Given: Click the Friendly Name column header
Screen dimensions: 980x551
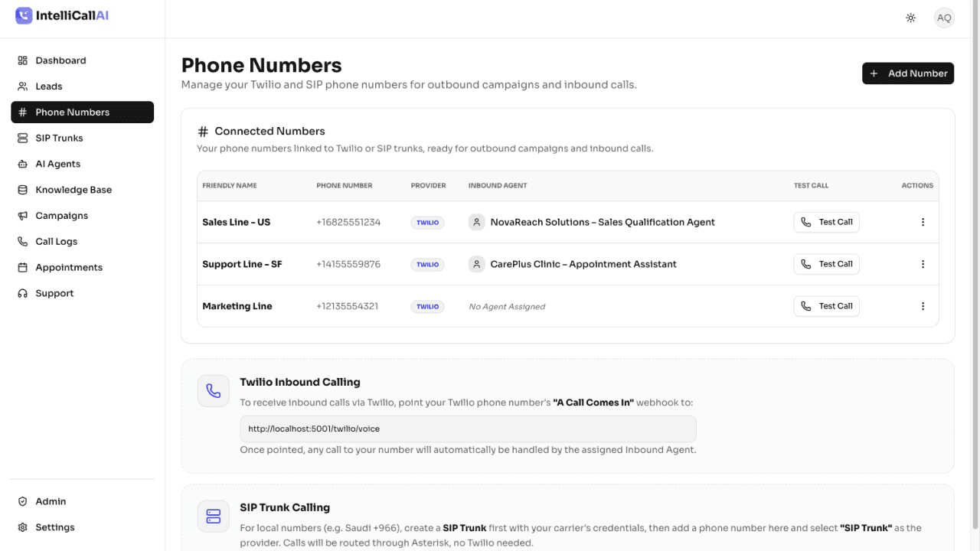Looking at the screenshot, I should (x=230, y=185).
